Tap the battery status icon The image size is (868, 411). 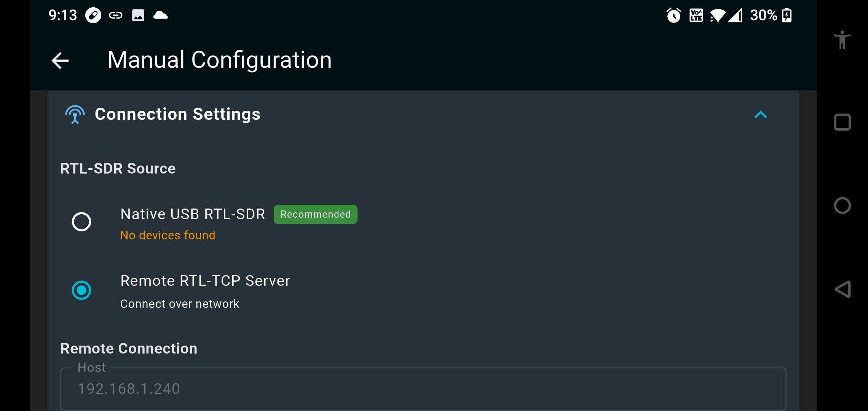point(787,16)
